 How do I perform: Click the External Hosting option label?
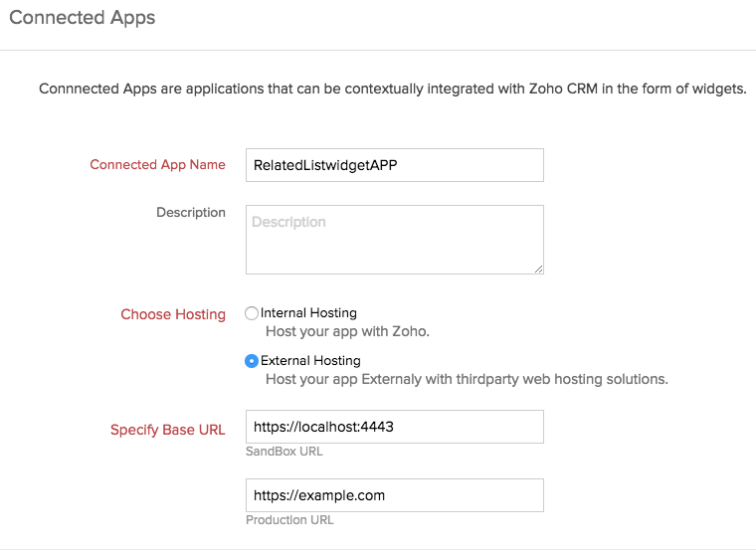tap(310, 361)
